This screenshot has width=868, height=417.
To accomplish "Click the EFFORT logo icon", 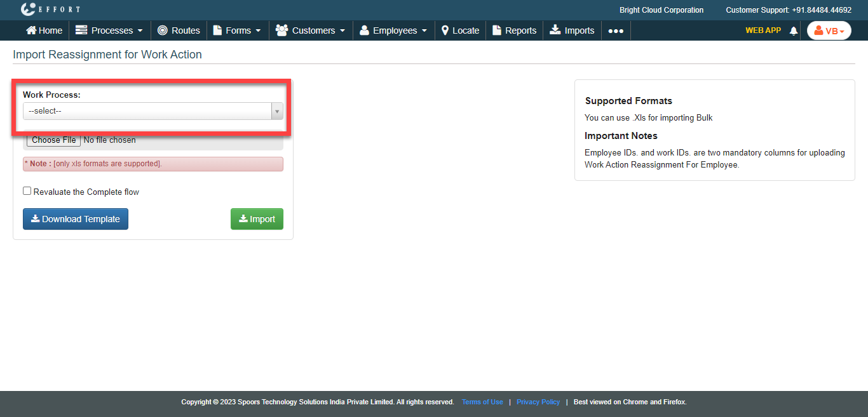I will (x=29, y=10).
